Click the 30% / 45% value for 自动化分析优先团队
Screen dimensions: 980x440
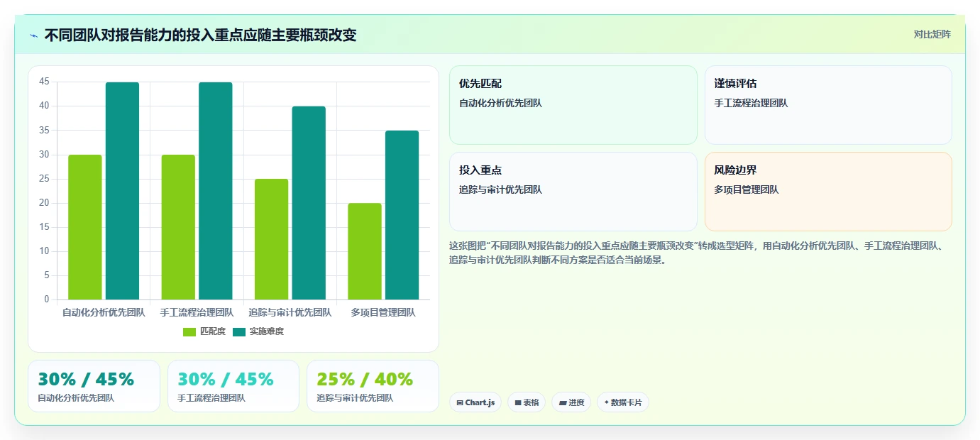(x=86, y=380)
